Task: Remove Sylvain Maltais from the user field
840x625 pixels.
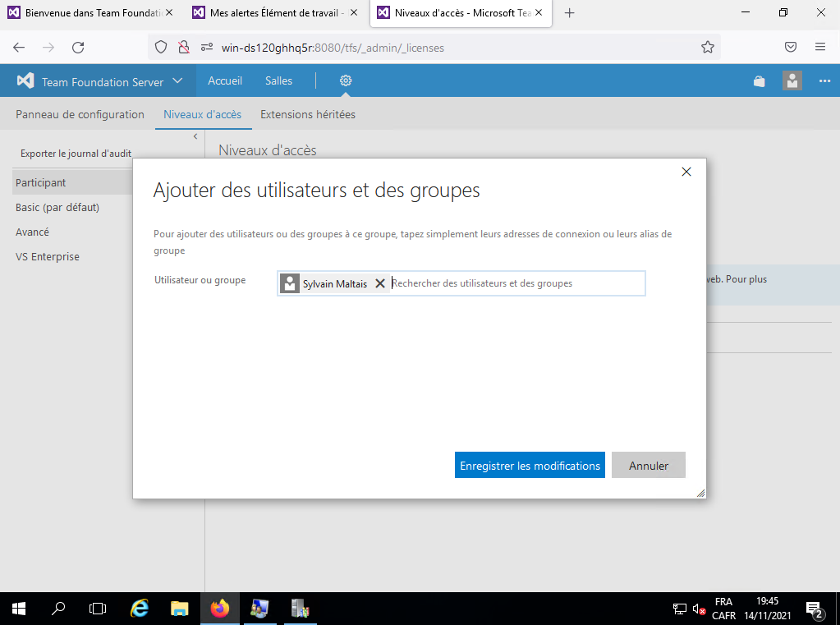Action: click(379, 283)
